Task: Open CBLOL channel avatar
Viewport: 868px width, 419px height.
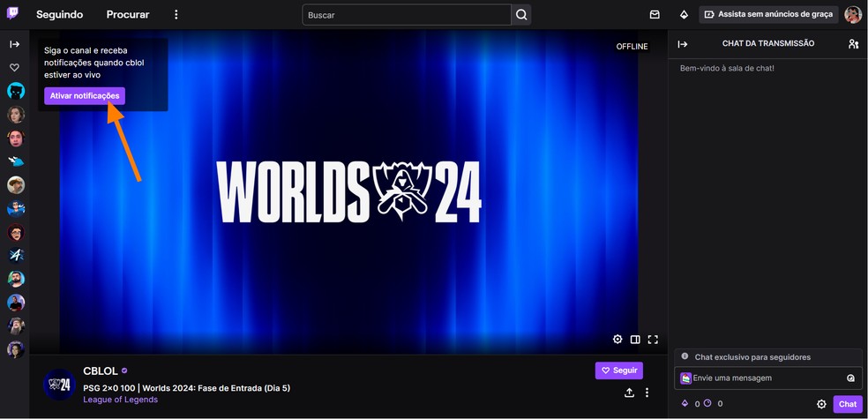Action: 59,385
